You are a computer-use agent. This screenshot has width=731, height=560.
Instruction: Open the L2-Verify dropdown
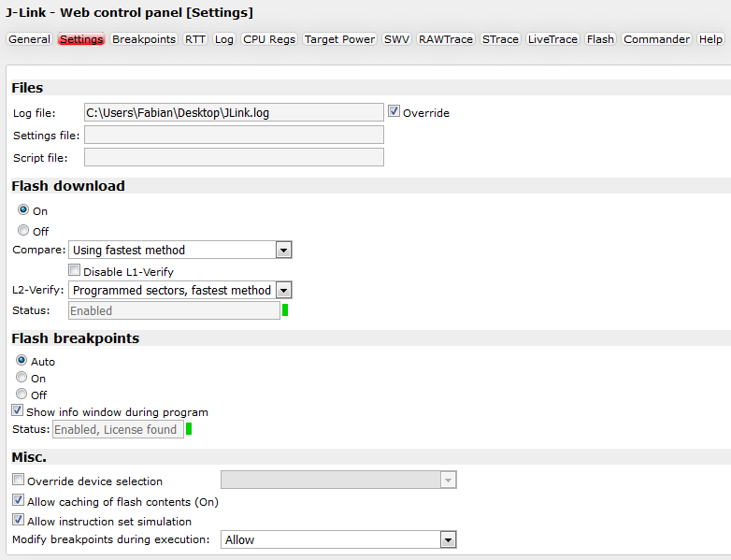point(284,291)
